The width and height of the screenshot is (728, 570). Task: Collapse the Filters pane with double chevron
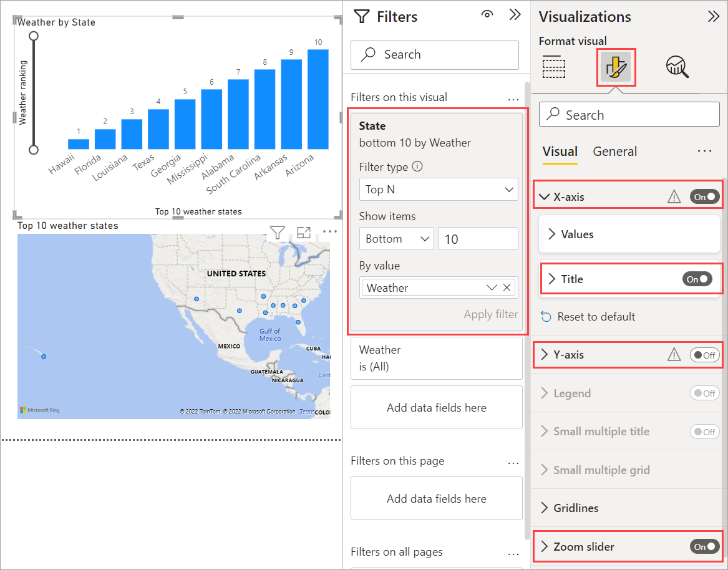[x=515, y=16]
